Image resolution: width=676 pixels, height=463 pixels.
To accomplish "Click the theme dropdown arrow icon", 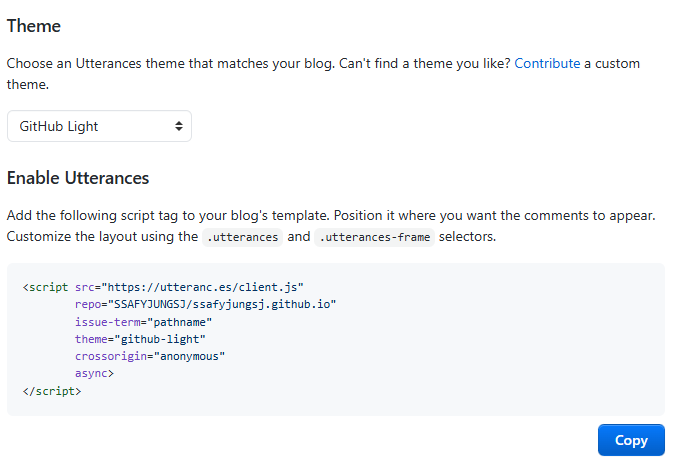I will (x=178, y=126).
